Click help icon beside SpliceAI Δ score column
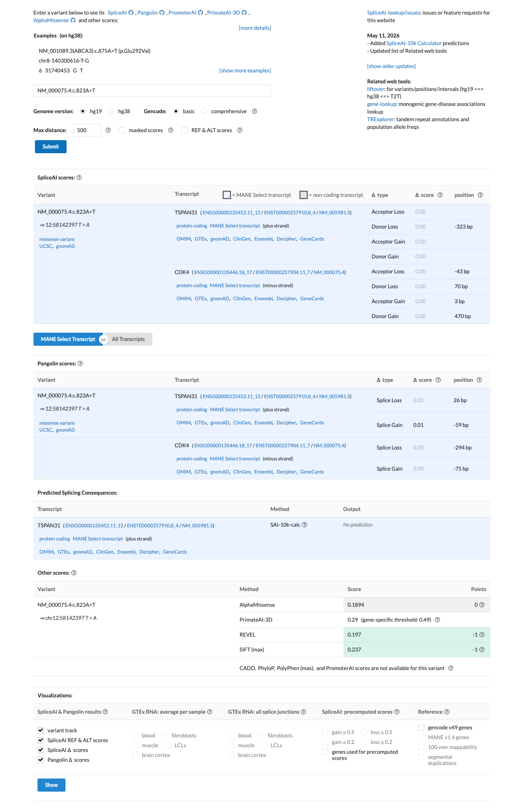529x812 pixels. (440, 195)
